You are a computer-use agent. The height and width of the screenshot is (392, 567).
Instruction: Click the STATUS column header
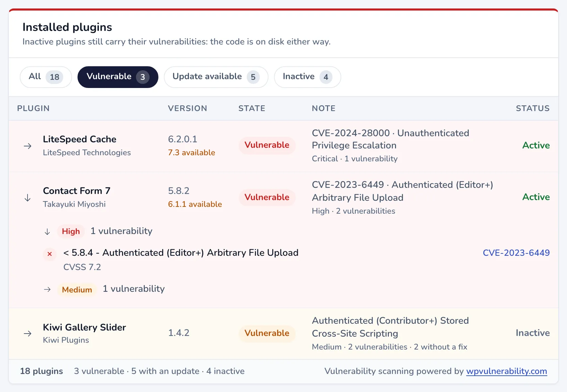coord(533,108)
